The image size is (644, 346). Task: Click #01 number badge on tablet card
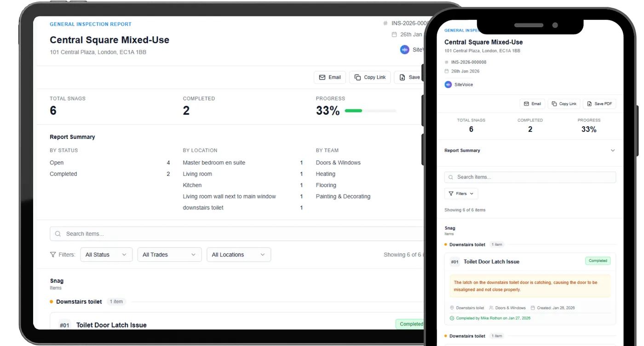pyautogui.click(x=64, y=325)
